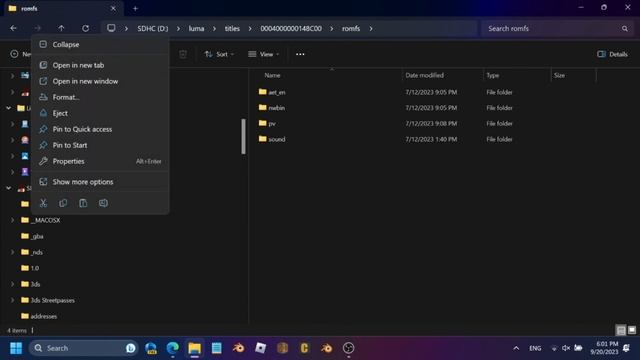Viewport: 640px width, 360px height.
Task: Click chevron after romfs breadcrumb
Action: [x=371, y=29]
